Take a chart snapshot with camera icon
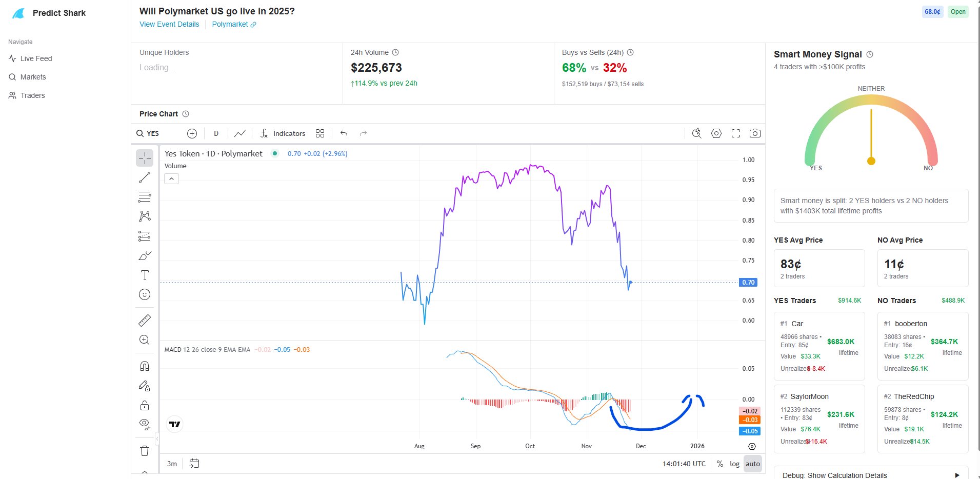This screenshot has height=479, width=980. click(x=755, y=133)
